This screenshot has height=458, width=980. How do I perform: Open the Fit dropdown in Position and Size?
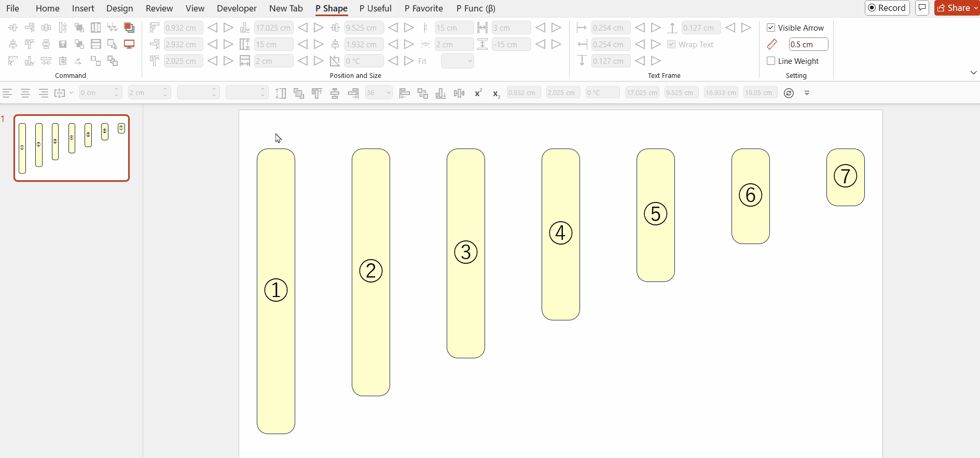click(458, 61)
